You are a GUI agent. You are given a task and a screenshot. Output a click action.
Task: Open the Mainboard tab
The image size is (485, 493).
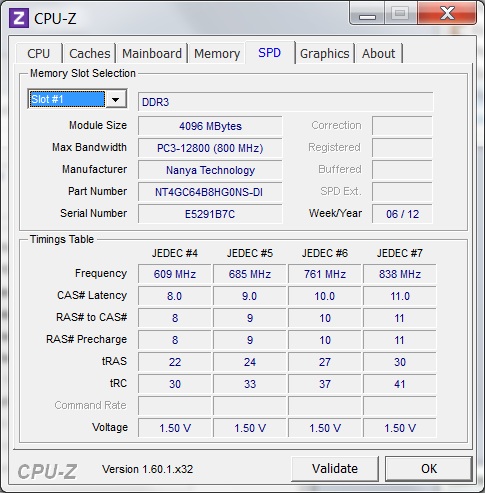pyautogui.click(x=152, y=53)
